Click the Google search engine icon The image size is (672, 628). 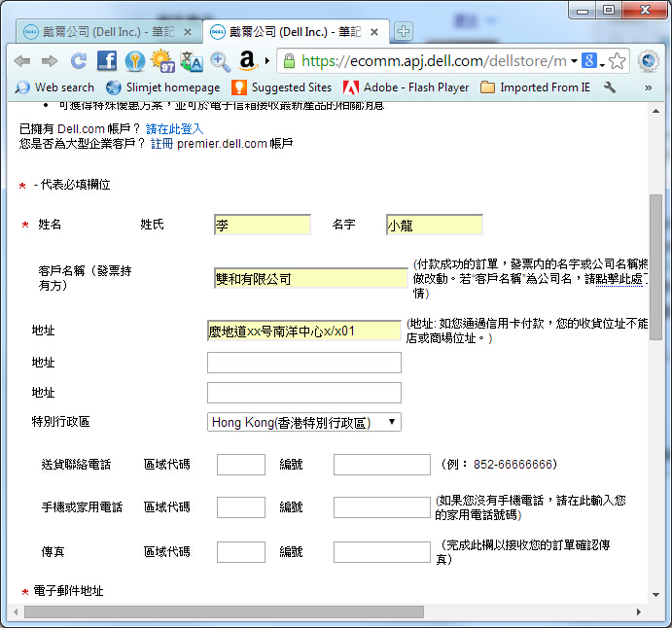pos(589,61)
